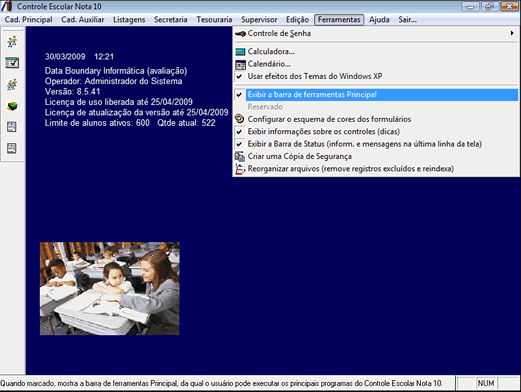
Task: Open the Cad. Principal menu
Action: pyautogui.click(x=28, y=20)
